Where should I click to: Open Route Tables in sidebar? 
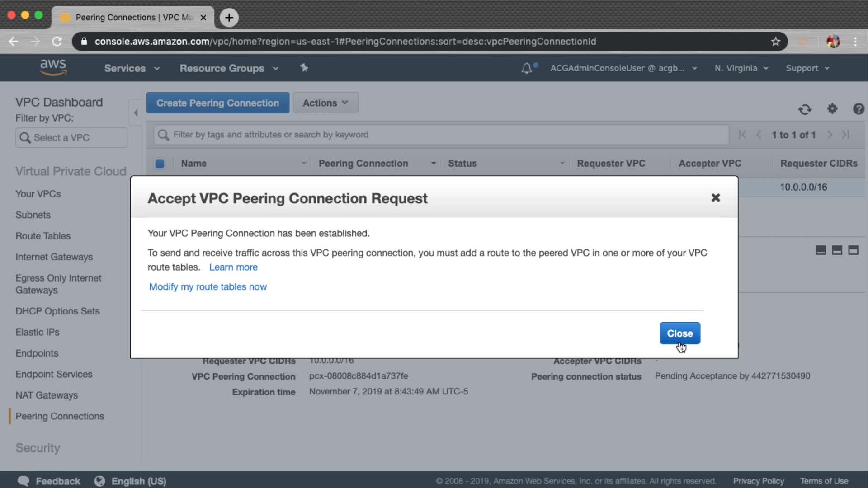pyautogui.click(x=43, y=236)
